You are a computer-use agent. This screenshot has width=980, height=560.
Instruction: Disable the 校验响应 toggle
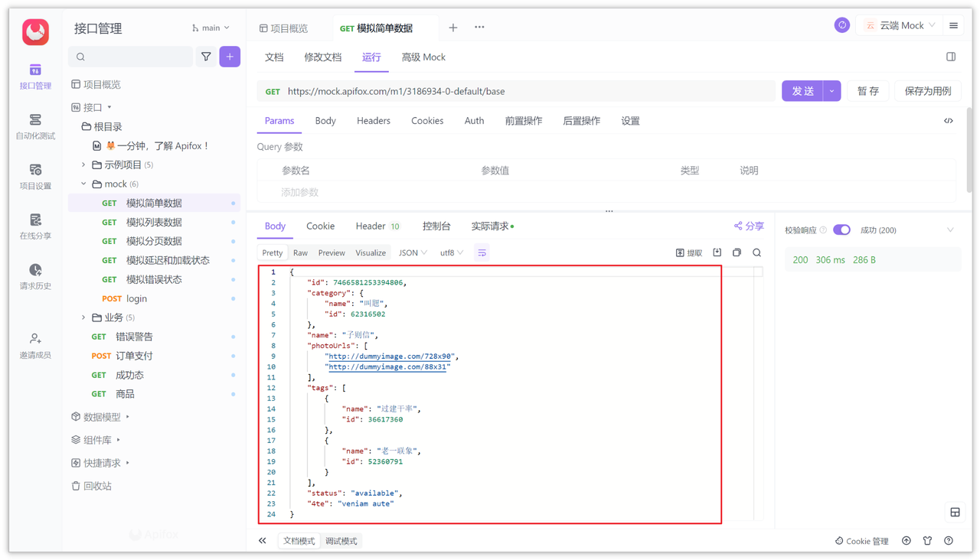click(842, 229)
